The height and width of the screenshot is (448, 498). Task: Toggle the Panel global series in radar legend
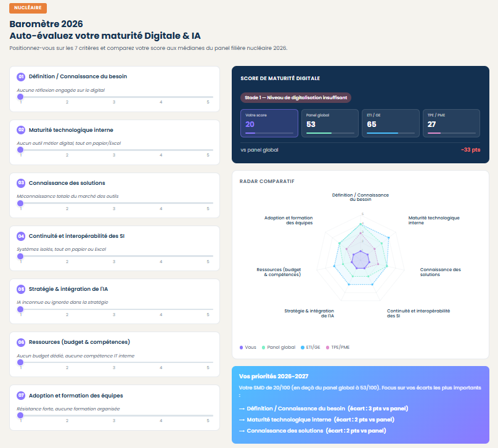(x=279, y=348)
